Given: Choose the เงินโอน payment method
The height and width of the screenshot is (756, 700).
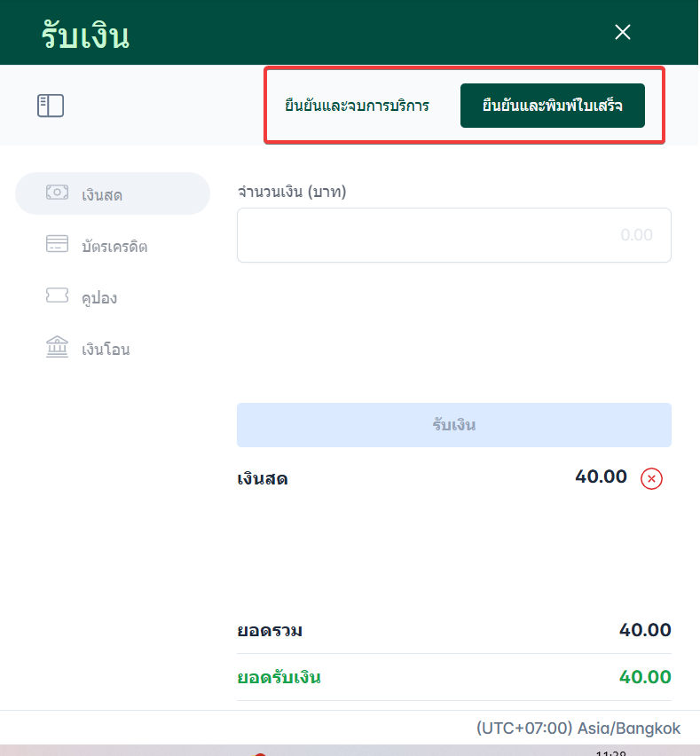Looking at the screenshot, I should [105, 349].
